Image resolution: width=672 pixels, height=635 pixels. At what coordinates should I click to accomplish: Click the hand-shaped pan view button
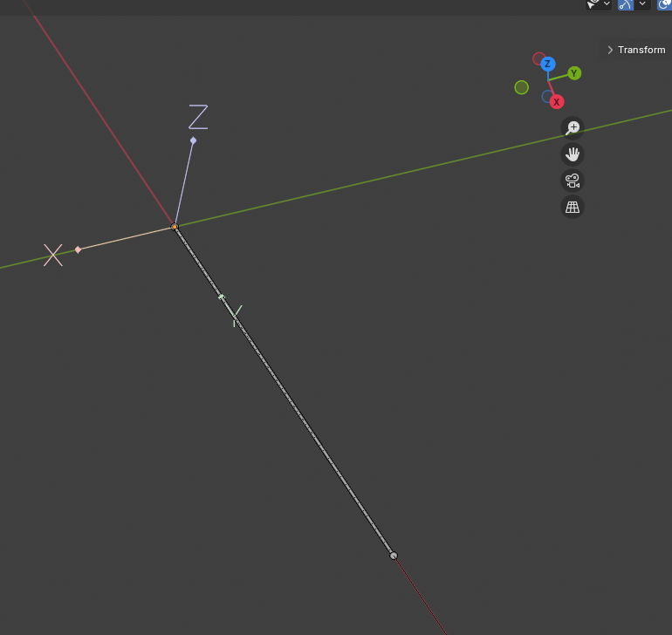coord(573,154)
